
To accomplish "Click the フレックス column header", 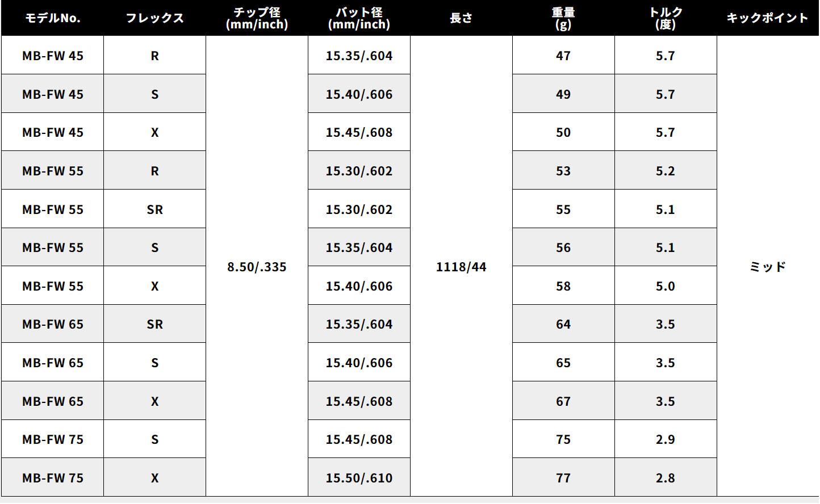I will point(154,18).
